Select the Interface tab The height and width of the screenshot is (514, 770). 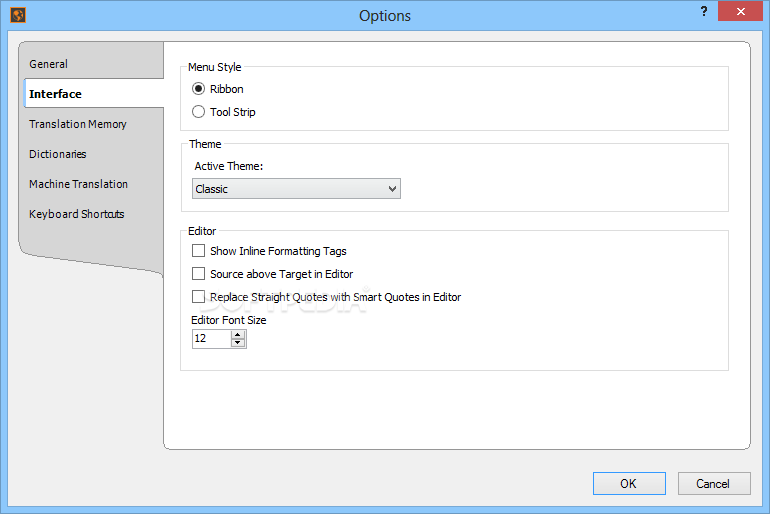pyautogui.click(x=56, y=94)
